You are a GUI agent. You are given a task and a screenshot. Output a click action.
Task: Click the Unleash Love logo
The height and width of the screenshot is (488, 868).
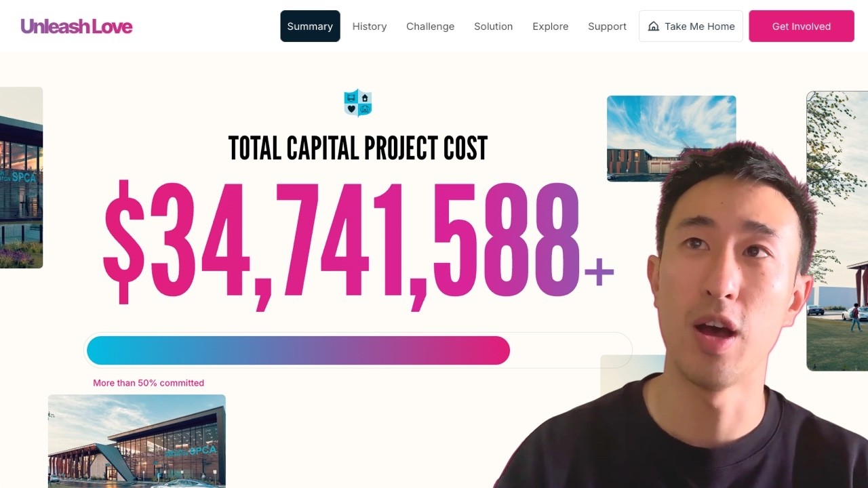point(77,26)
